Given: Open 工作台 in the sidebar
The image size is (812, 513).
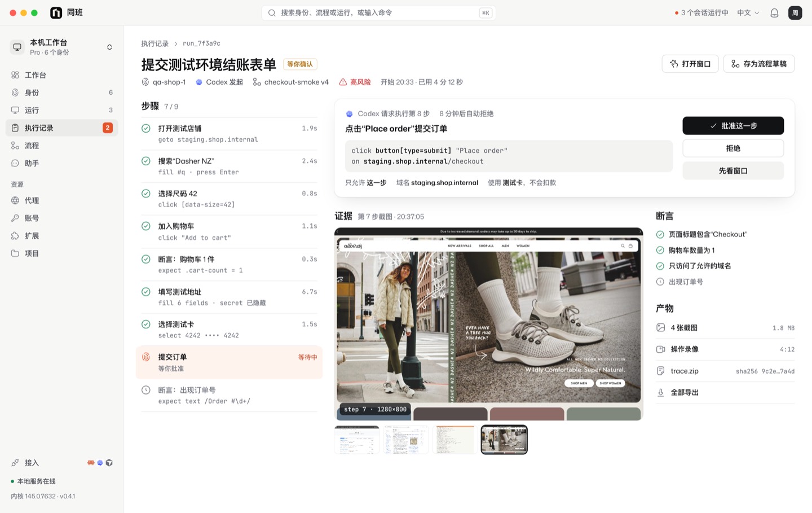Looking at the screenshot, I should point(62,75).
